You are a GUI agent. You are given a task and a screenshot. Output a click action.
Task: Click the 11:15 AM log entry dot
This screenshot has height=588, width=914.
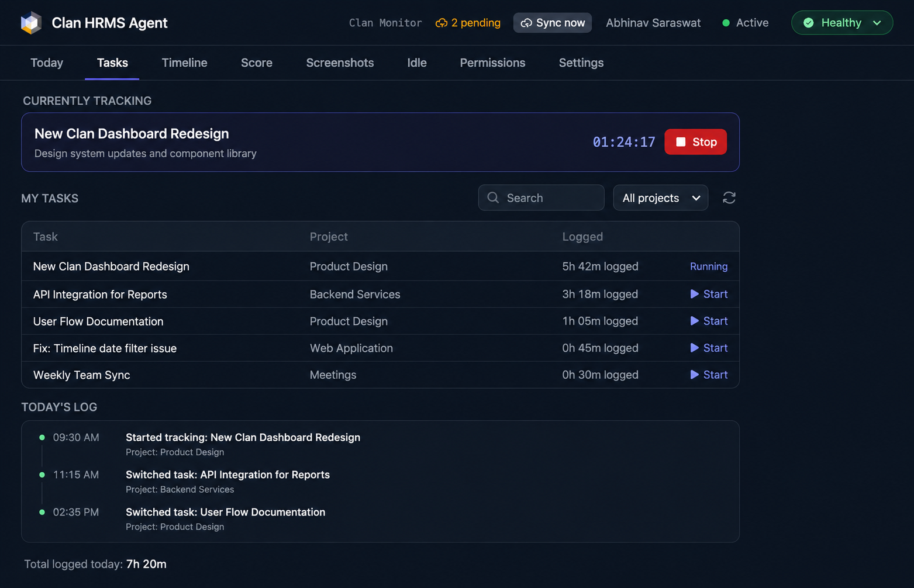tap(42, 475)
